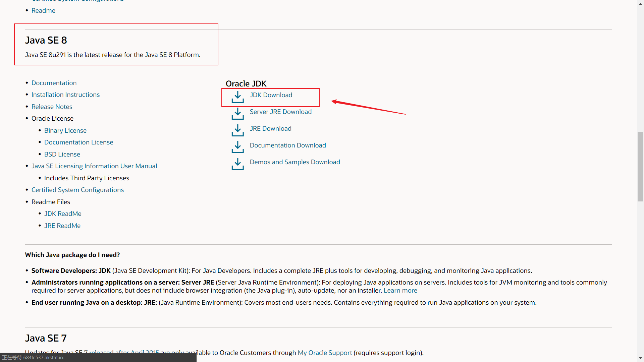Click the Java SE 8 heading

(x=46, y=40)
